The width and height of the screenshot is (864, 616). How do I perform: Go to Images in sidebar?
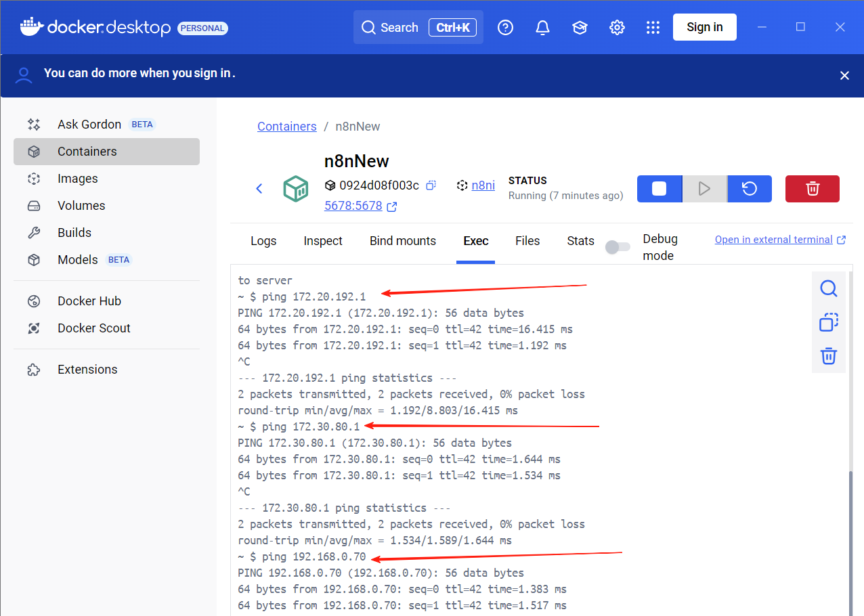[x=106, y=179]
